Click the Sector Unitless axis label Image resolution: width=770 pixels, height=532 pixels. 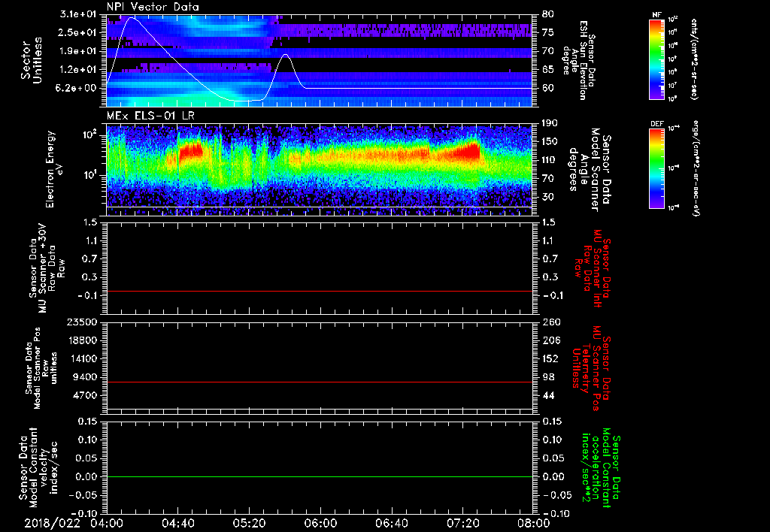(x=30, y=59)
